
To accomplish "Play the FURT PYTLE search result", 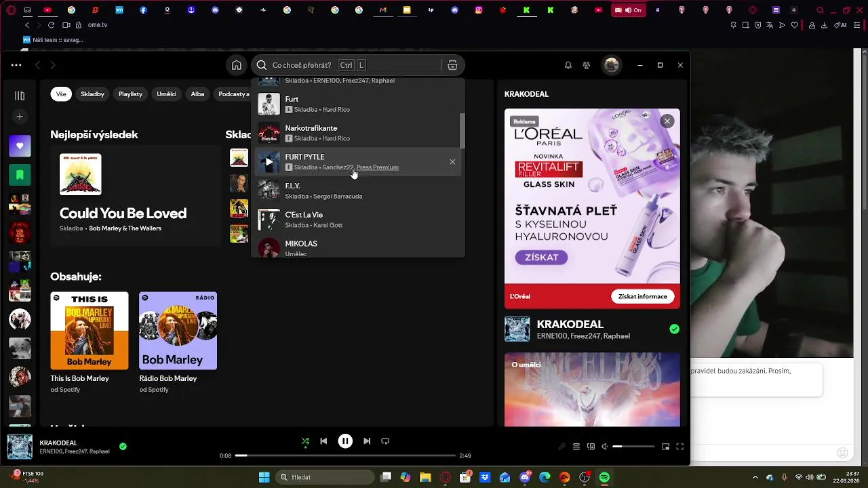I will click(269, 162).
